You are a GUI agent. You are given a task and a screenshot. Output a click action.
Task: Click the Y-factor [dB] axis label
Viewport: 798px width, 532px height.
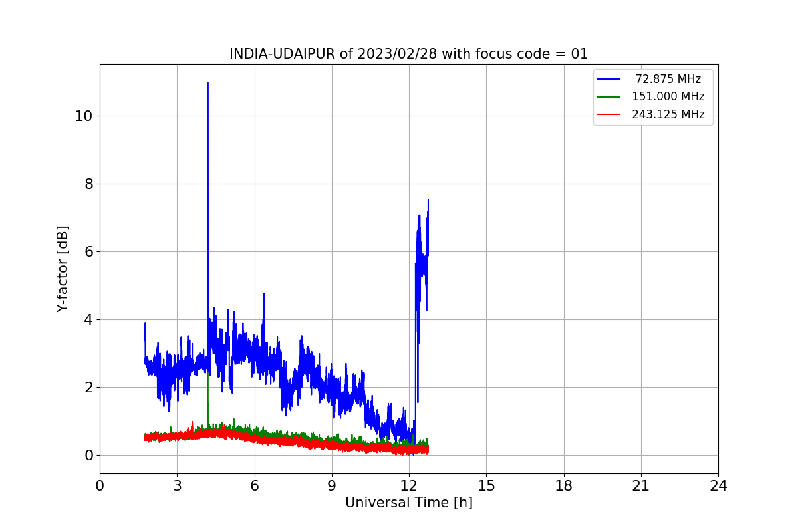[x=63, y=269]
